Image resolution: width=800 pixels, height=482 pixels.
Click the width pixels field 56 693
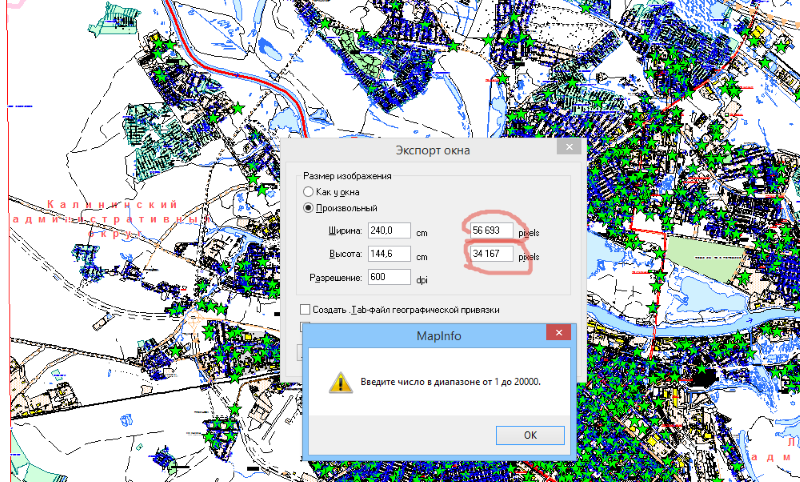491,231
